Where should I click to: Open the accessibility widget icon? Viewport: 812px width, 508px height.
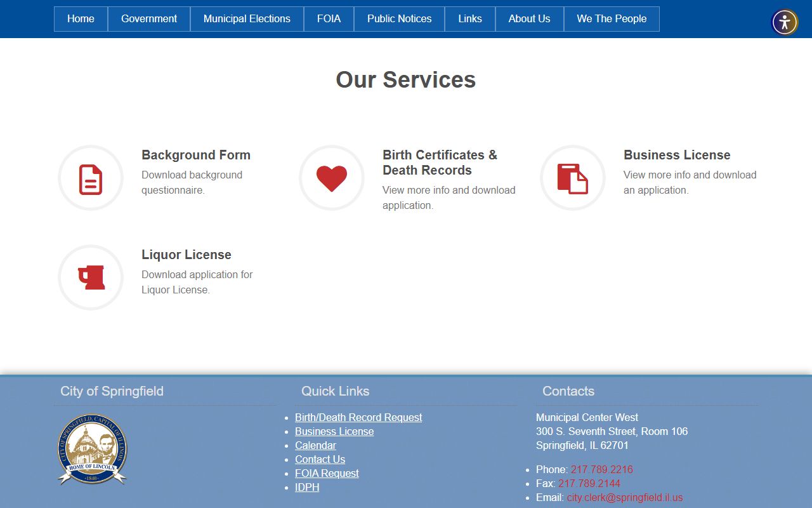point(785,22)
